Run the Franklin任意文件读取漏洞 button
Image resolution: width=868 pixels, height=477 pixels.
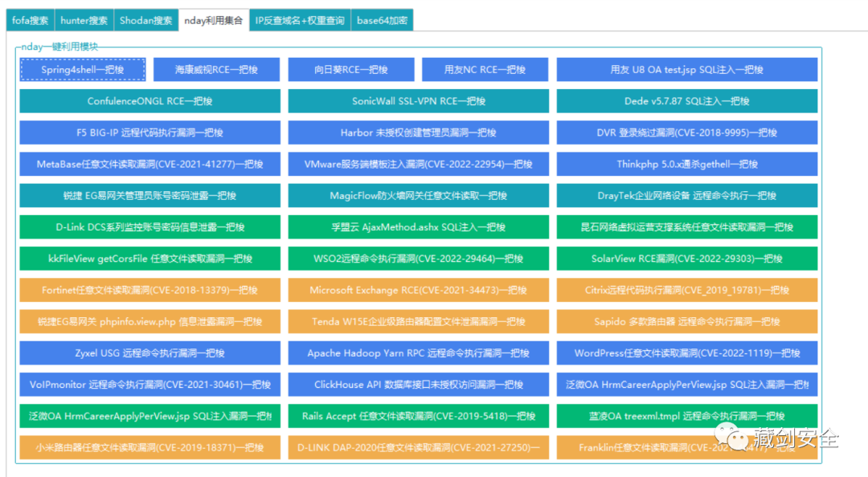click(x=687, y=447)
